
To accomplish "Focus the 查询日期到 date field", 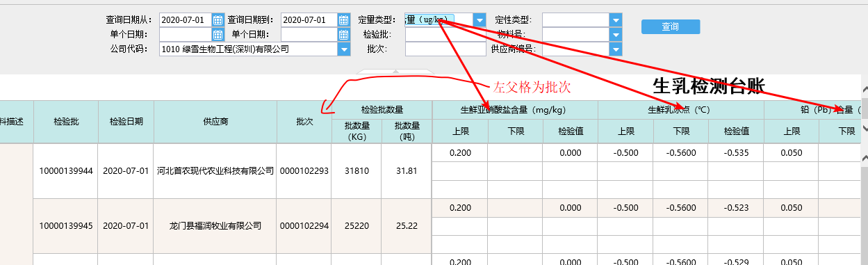I will 309,19.
